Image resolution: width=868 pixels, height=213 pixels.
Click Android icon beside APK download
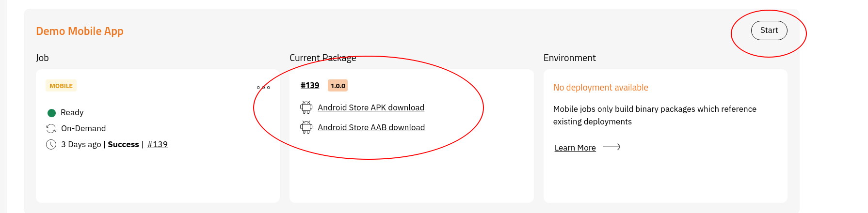(306, 107)
